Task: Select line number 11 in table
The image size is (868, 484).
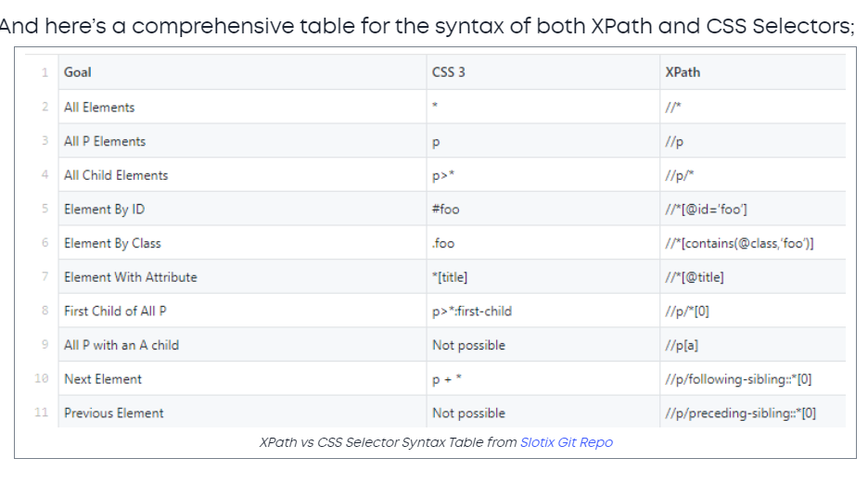Action: click(x=42, y=413)
